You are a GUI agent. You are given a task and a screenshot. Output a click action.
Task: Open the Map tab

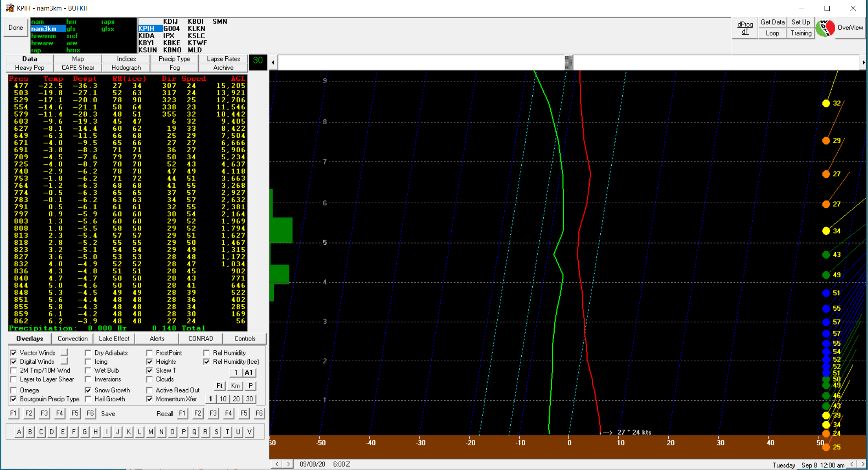[x=78, y=59]
